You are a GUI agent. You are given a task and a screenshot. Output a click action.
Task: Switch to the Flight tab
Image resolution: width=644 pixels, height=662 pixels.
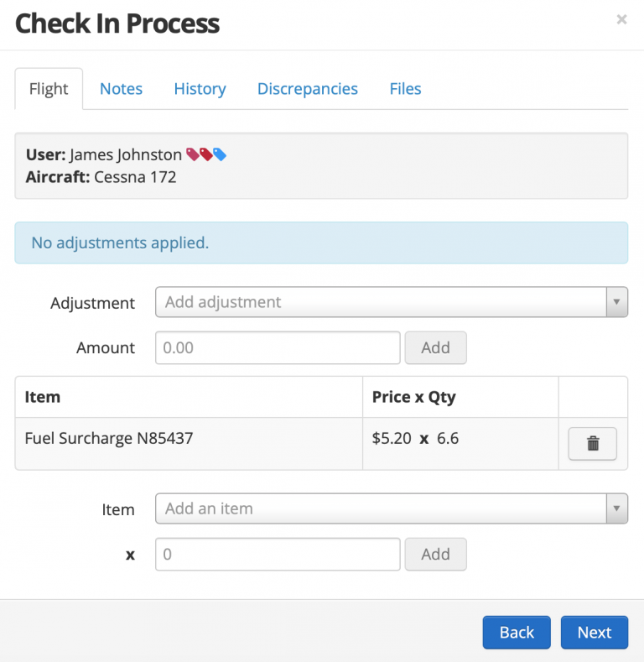49,89
